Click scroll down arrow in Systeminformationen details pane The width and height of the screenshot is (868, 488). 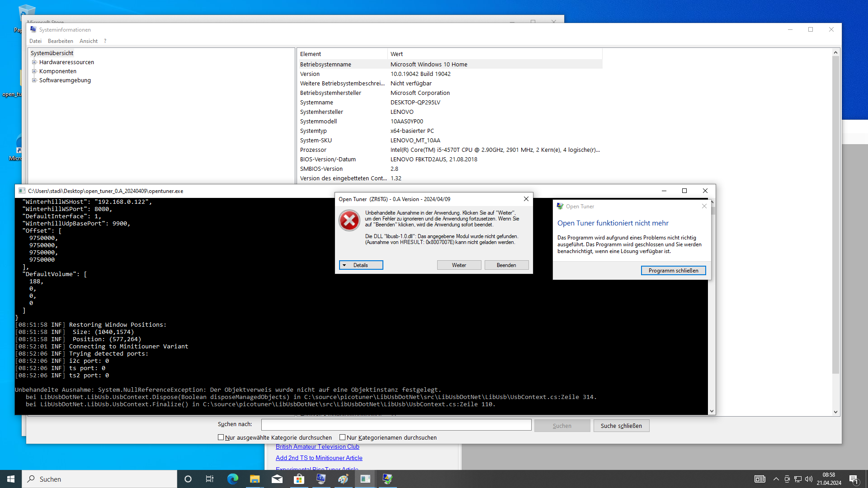click(835, 412)
